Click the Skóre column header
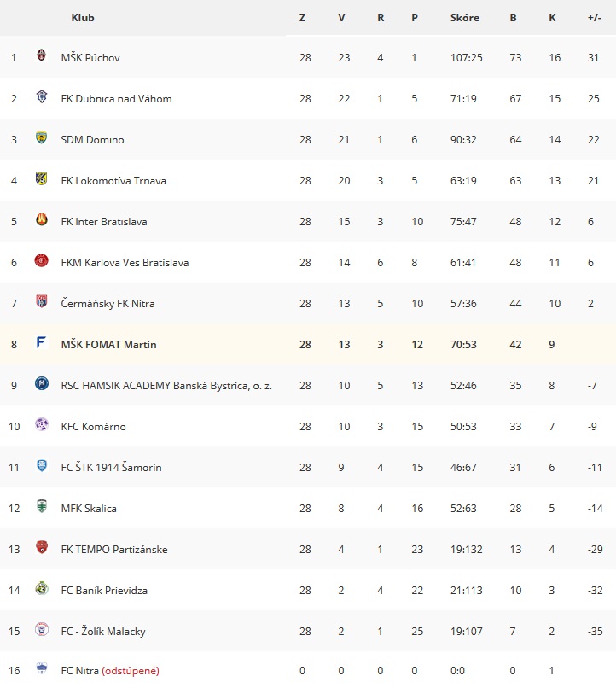Viewport: 616px width, 688px height. [x=465, y=18]
